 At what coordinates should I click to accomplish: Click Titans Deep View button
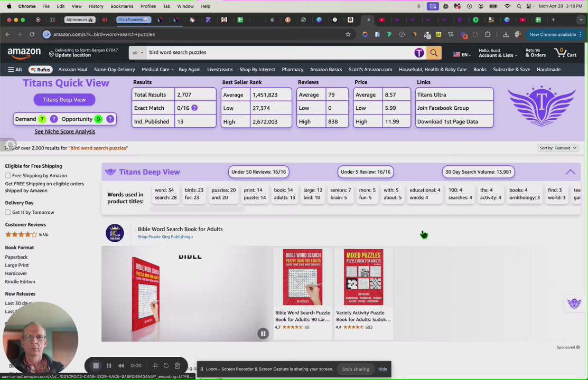point(64,100)
